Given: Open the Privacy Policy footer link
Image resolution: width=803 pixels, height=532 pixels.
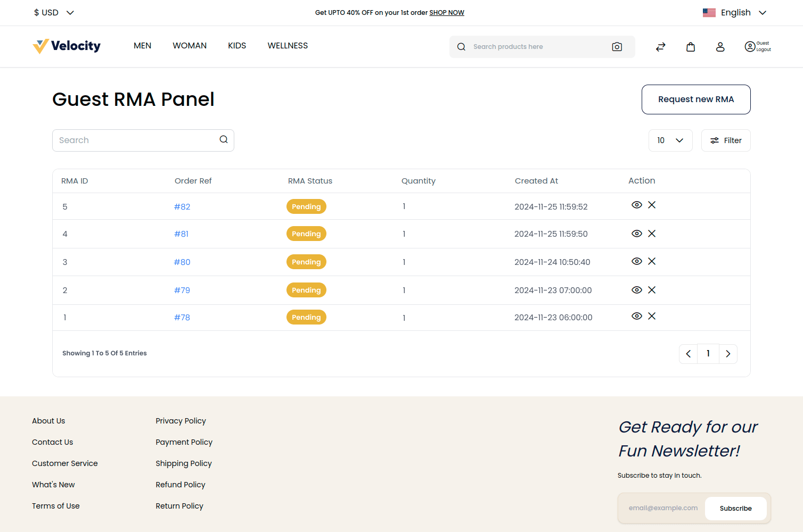Looking at the screenshot, I should [x=181, y=421].
